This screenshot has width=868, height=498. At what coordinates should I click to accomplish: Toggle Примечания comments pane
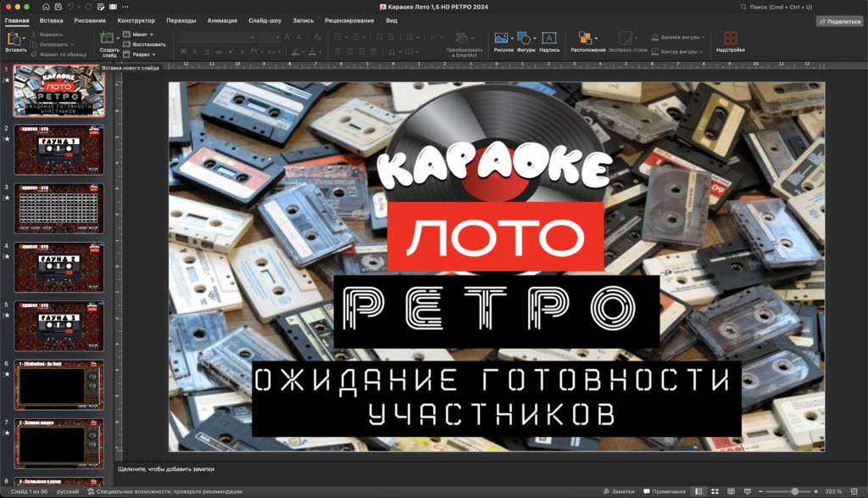665,491
